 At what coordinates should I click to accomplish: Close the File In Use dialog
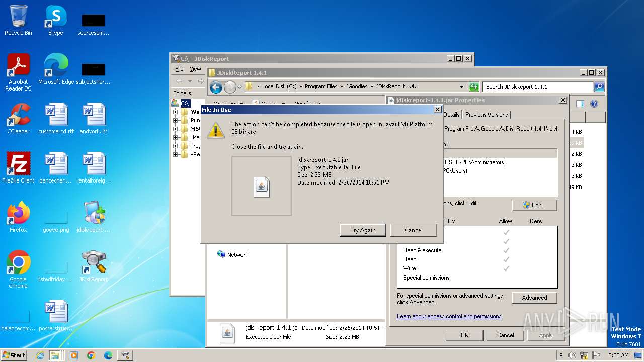(437, 110)
